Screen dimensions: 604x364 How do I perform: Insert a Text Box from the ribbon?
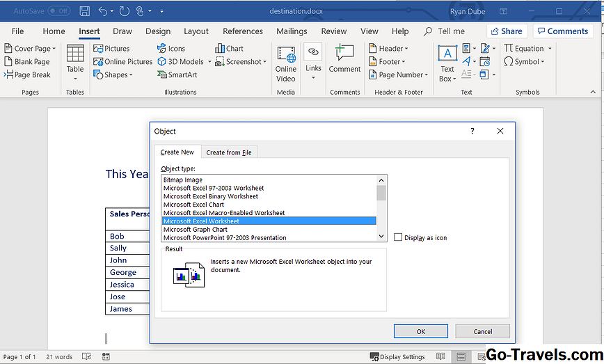coord(447,56)
